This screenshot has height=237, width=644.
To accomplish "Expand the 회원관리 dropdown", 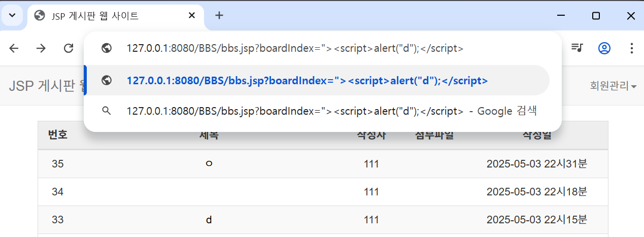I will pos(613,86).
